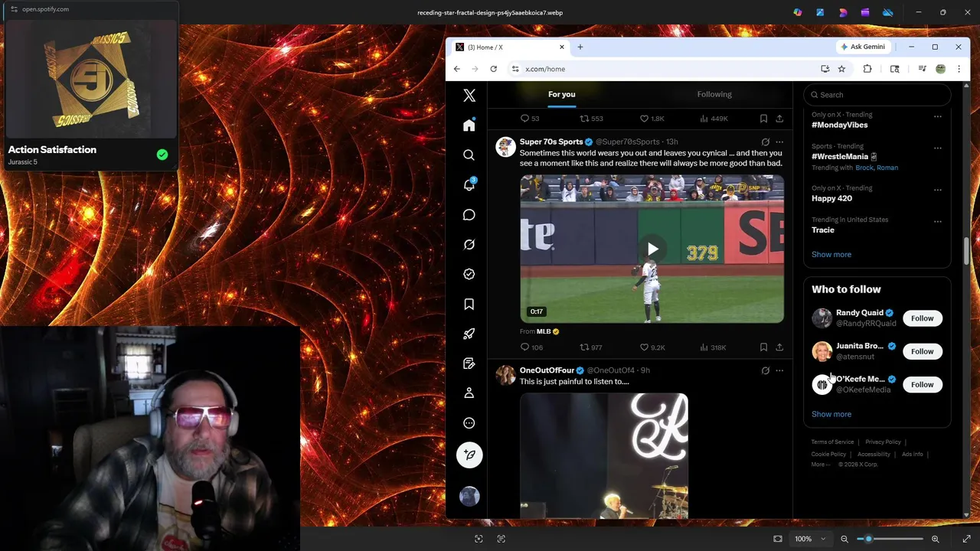
Task: Click Grok explain icon on OneOutOfFour tweet
Action: [765, 370]
